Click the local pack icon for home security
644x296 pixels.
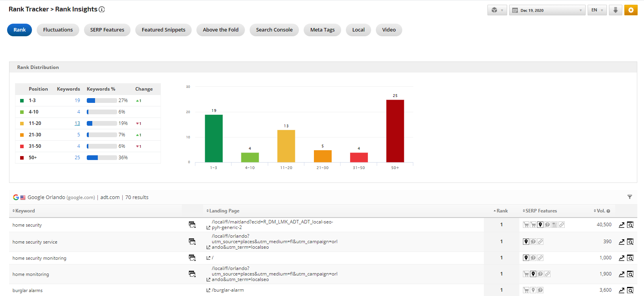click(x=540, y=225)
